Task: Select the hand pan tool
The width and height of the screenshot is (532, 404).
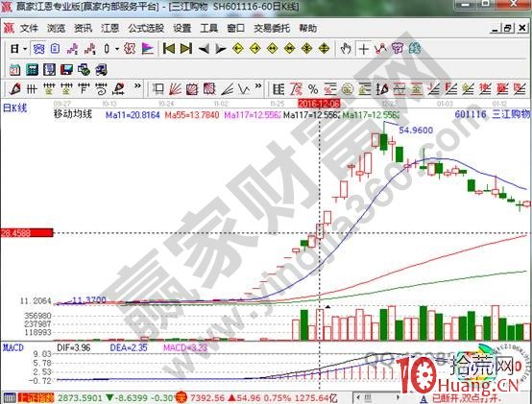Action: click(346, 49)
